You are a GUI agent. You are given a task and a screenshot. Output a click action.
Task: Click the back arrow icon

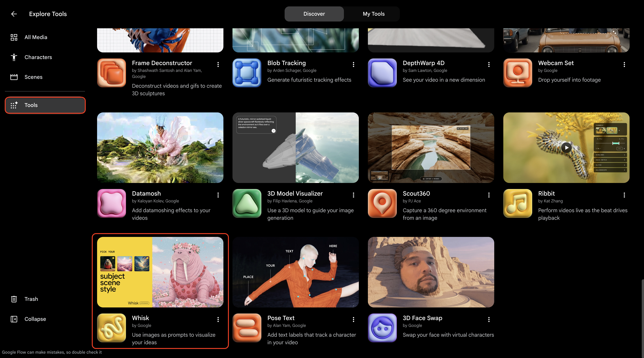tap(14, 14)
